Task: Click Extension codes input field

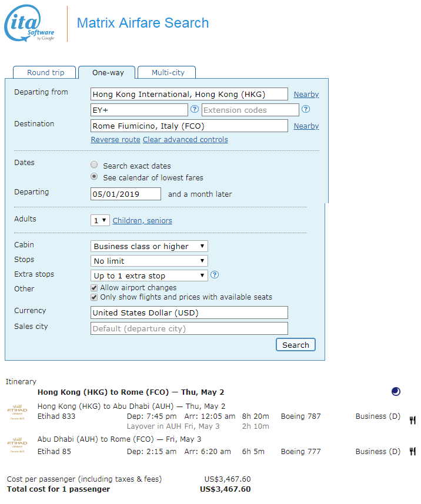Action: tap(250, 110)
